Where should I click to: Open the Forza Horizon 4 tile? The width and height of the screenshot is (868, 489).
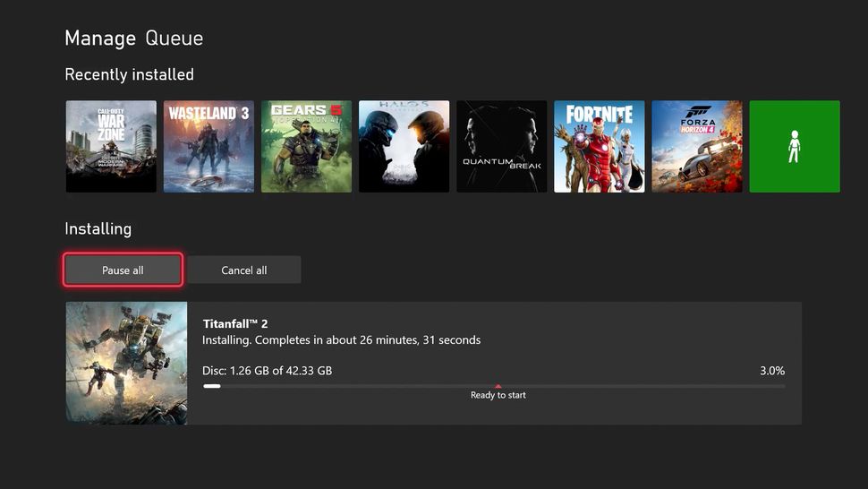click(697, 146)
